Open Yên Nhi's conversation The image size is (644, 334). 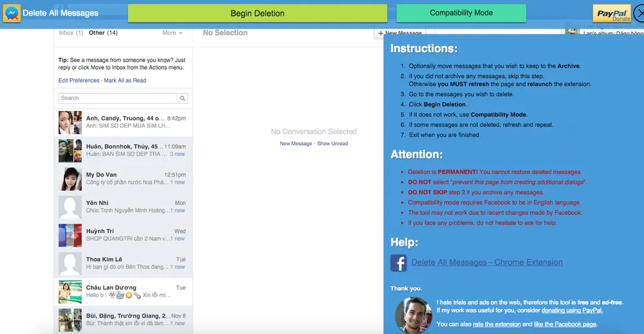coord(122,207)
